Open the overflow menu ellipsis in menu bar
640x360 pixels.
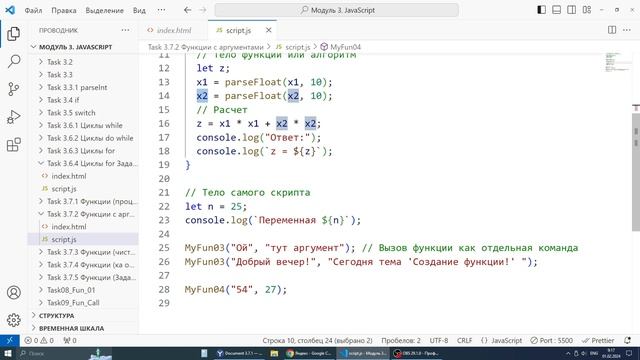(x=162, y=10)
